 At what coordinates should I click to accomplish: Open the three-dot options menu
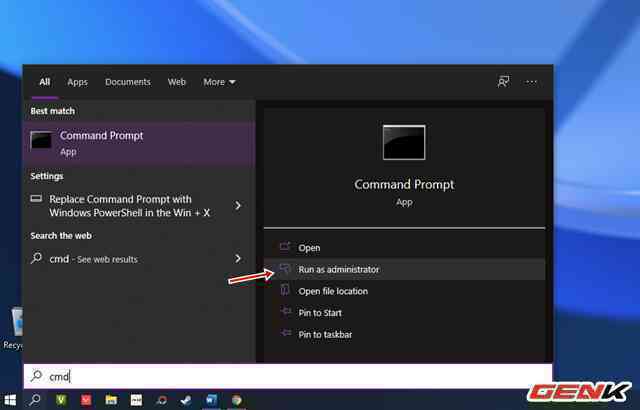531,82
